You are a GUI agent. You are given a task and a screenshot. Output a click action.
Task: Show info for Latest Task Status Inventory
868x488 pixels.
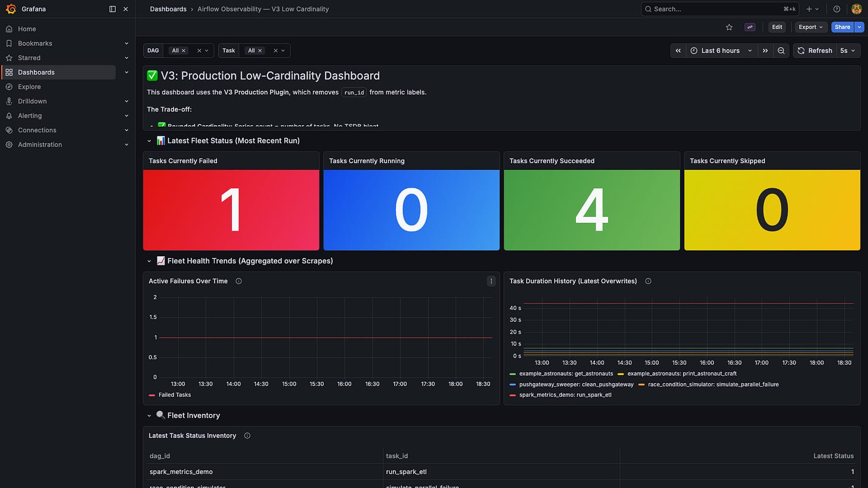pos(247,436)
